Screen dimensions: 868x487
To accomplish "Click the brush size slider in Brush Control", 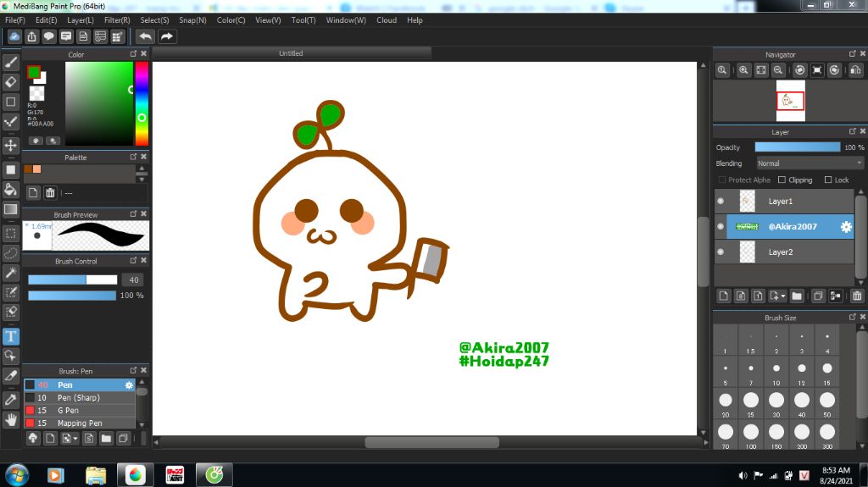I will [73, 280].
